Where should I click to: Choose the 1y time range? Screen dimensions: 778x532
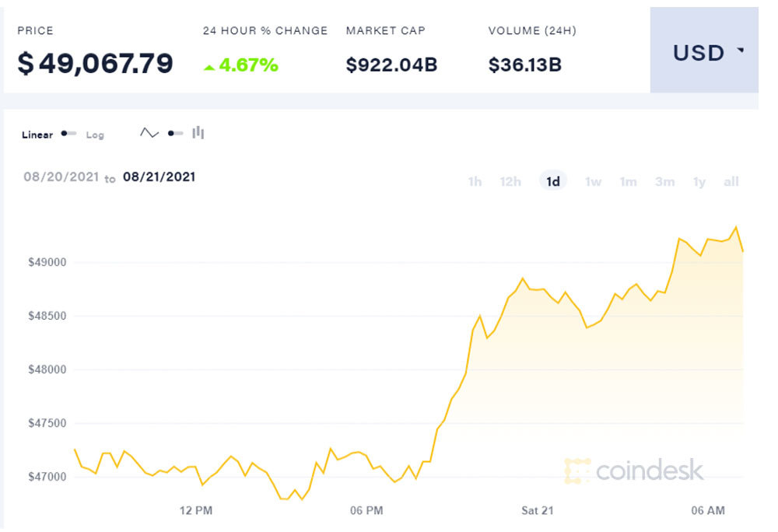coord(699,182)
